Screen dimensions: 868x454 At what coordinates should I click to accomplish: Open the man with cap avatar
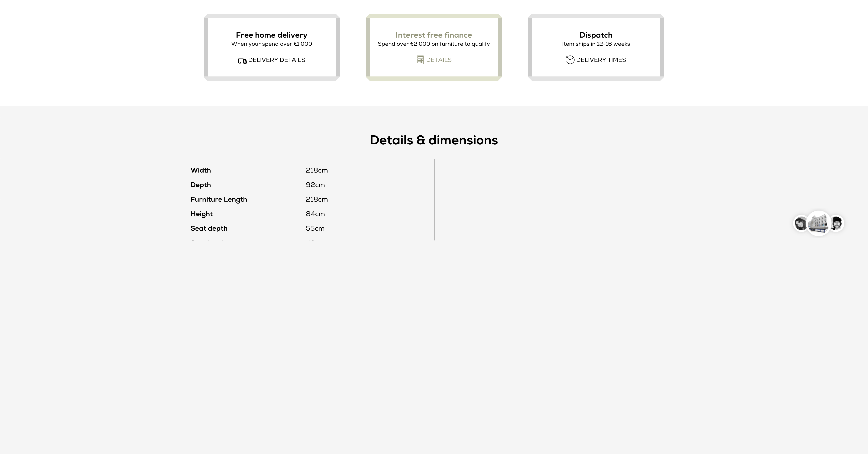pos(837,223)
